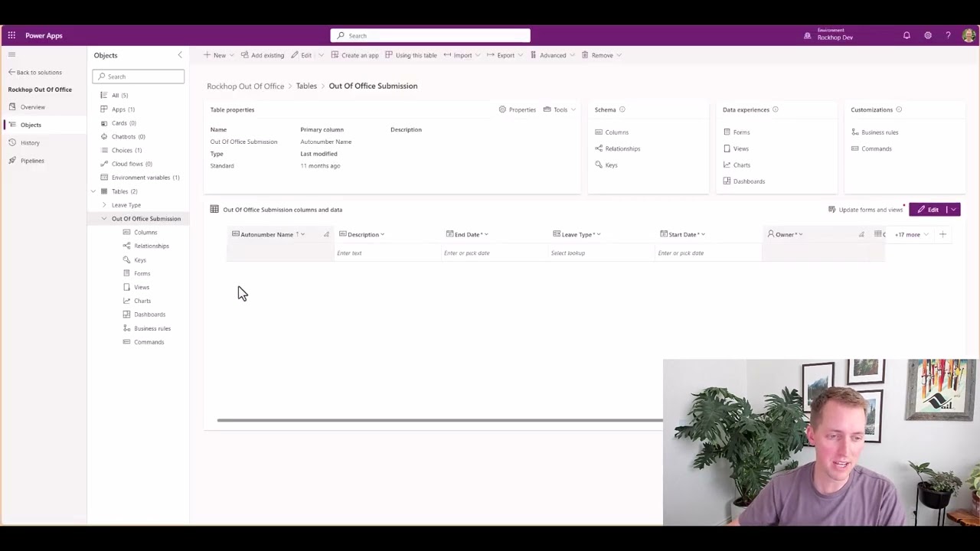The width and height of the screenshot is (980, 551).
Task: Open the Advanced dropdown
Action: (552, 55)
